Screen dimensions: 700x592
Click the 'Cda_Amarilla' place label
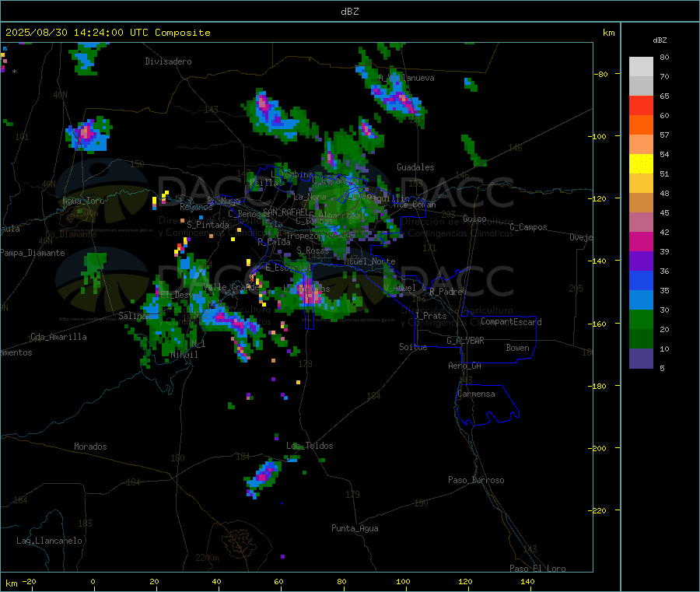point(58,337)
